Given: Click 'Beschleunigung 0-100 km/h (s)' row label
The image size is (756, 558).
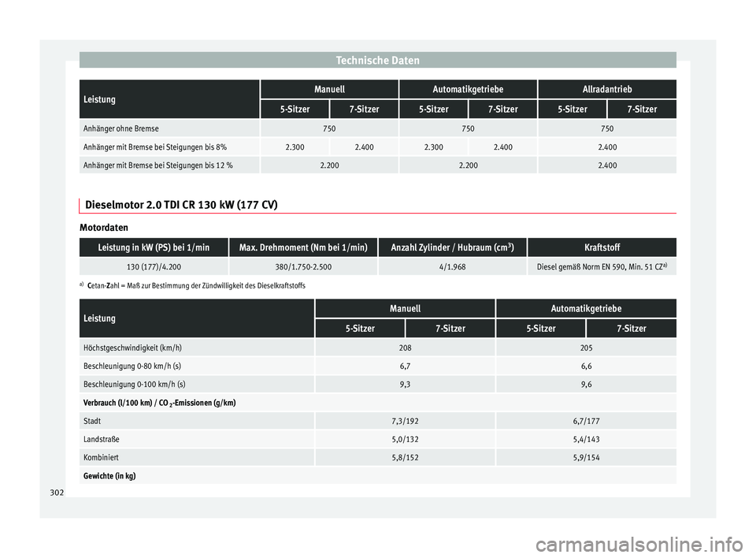Looking at the screenshot, I should (x=135, y=385).
